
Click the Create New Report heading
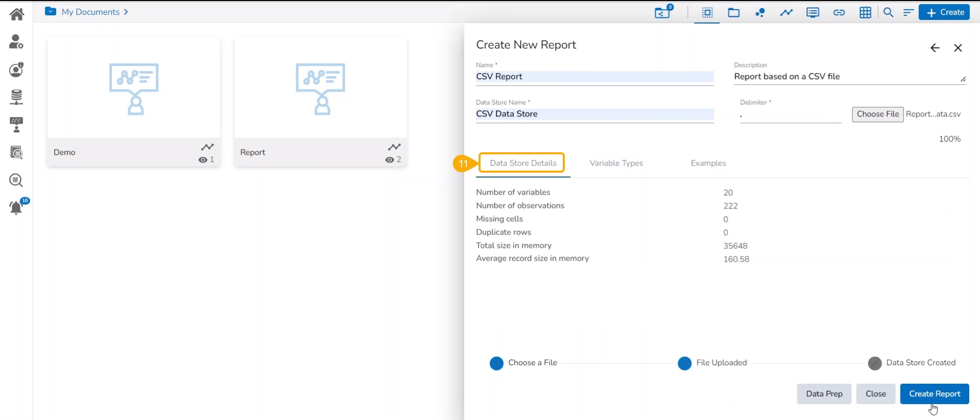tap(526, 45)
